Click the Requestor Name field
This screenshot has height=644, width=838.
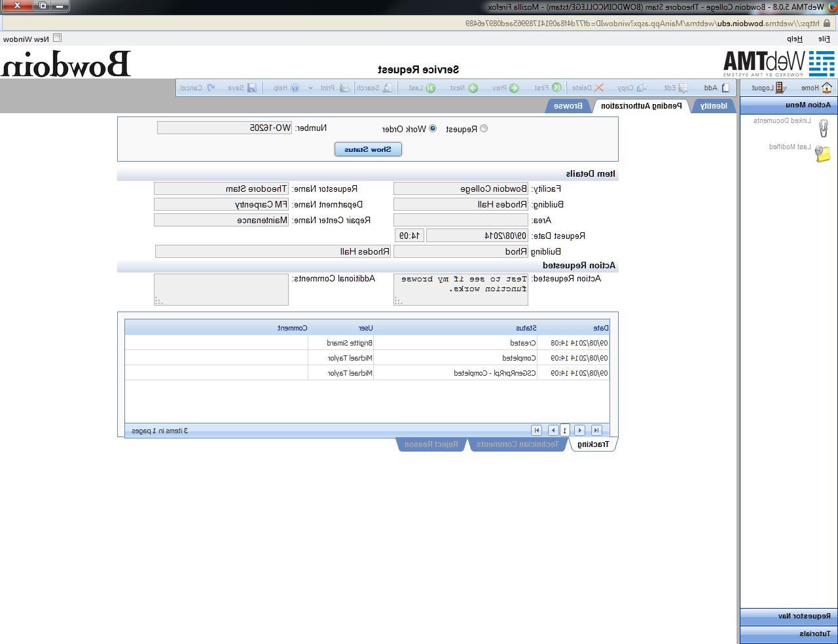coord(221,188)
